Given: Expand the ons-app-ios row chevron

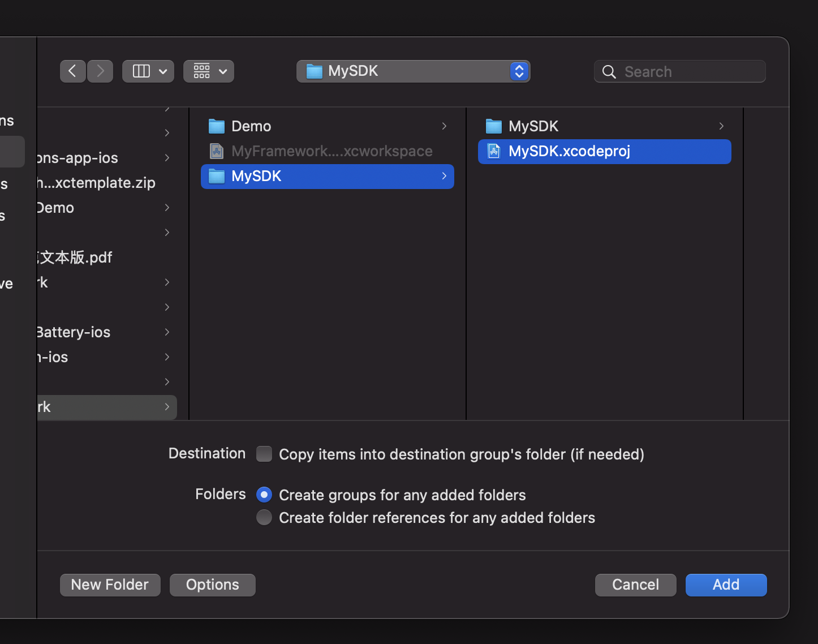Looking at the screenshot, I should click(167, 158).
